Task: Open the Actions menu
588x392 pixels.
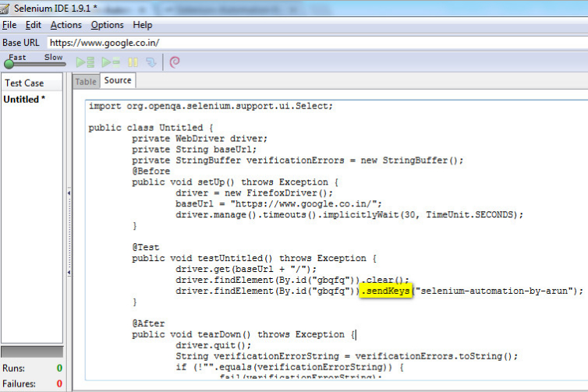Action: pyautogui.click(x=66, y=25)
